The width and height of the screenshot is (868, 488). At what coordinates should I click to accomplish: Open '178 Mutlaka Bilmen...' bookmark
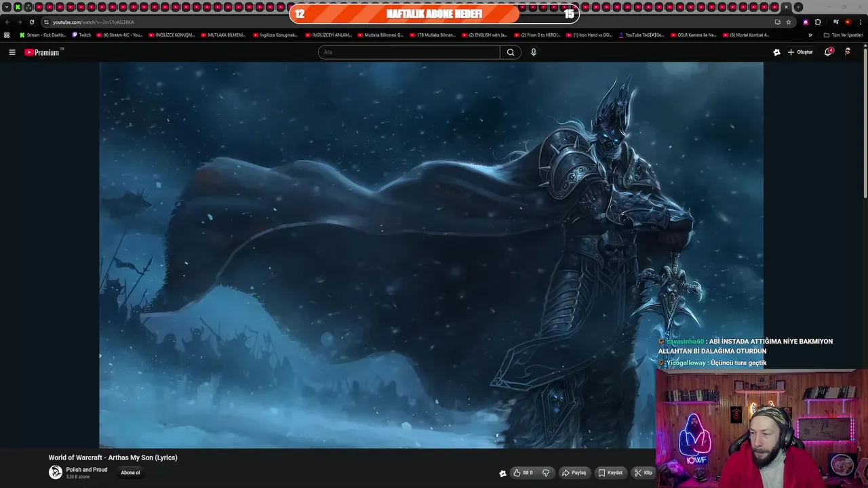[x=433, y=35]
